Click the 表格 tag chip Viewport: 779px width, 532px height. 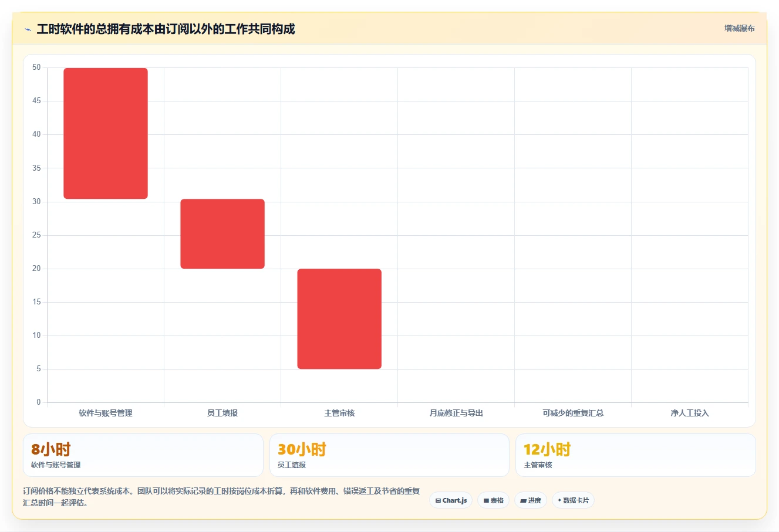tap(494, 500)
